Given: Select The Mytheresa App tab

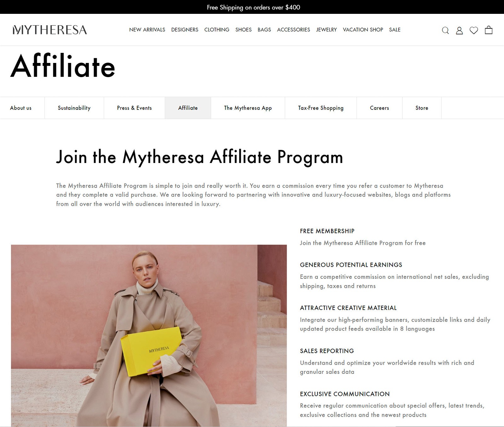Looking at the screenshot, I should tap(248, 108).
